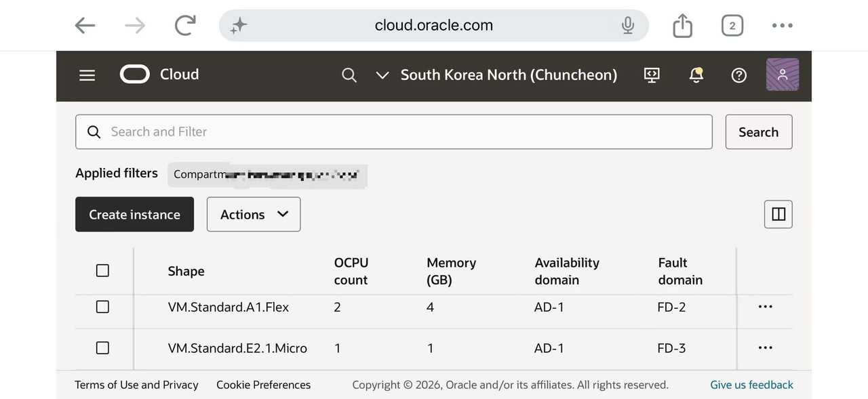Image resolution: width=868 pixels, height=399 pixels.
Task: Click the browser forward arrow
Action: point(135,26)
